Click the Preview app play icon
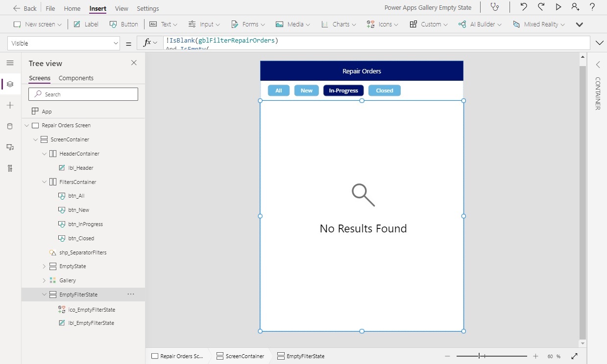Image resolution: width=607 pixels, height=364 pixels. (x=558, y=7)
